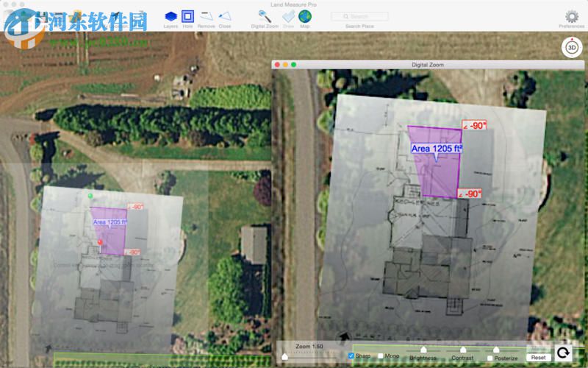Enable the Posterize checkbox
The width and height of the screenshot is (588, 368).
490,358
